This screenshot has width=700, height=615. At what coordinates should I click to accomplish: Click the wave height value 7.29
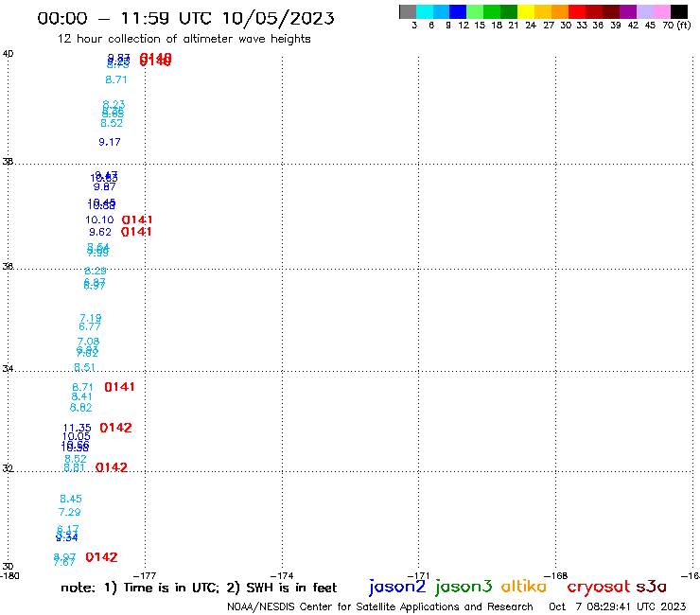(70, 512)
